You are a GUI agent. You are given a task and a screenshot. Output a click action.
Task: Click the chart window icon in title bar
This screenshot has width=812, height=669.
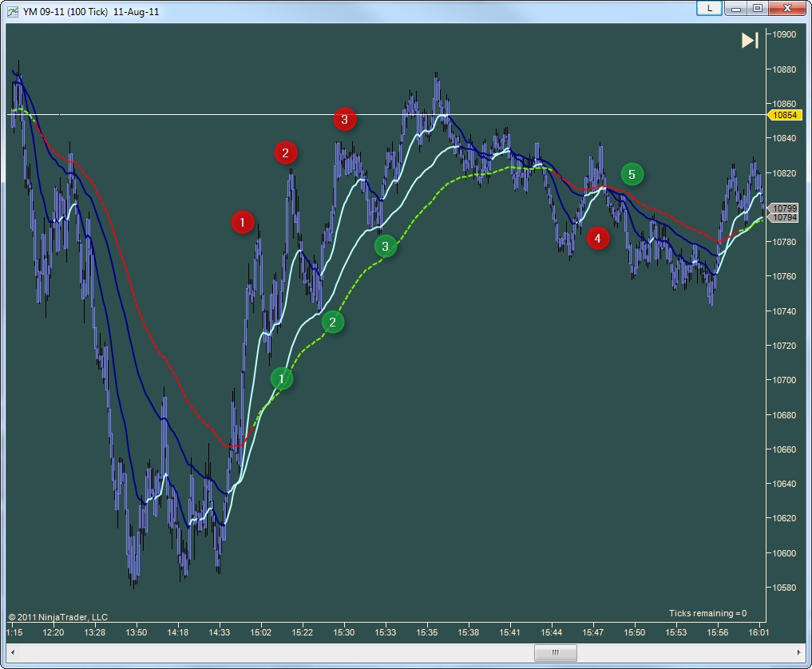pyautogui.click(x=13, y=11)
